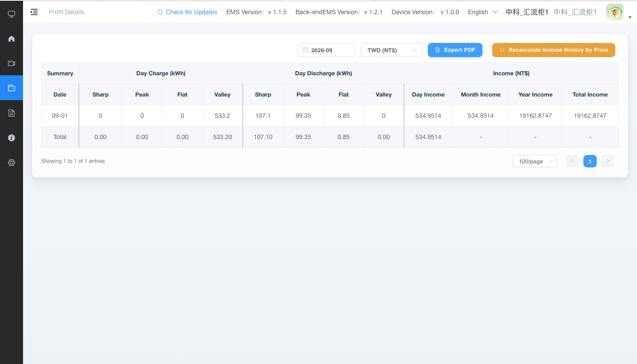This screenshot has width=637, height=364.
Task: Click Showing 1 to 1 of 1 entries
Action: pos(73,161)
